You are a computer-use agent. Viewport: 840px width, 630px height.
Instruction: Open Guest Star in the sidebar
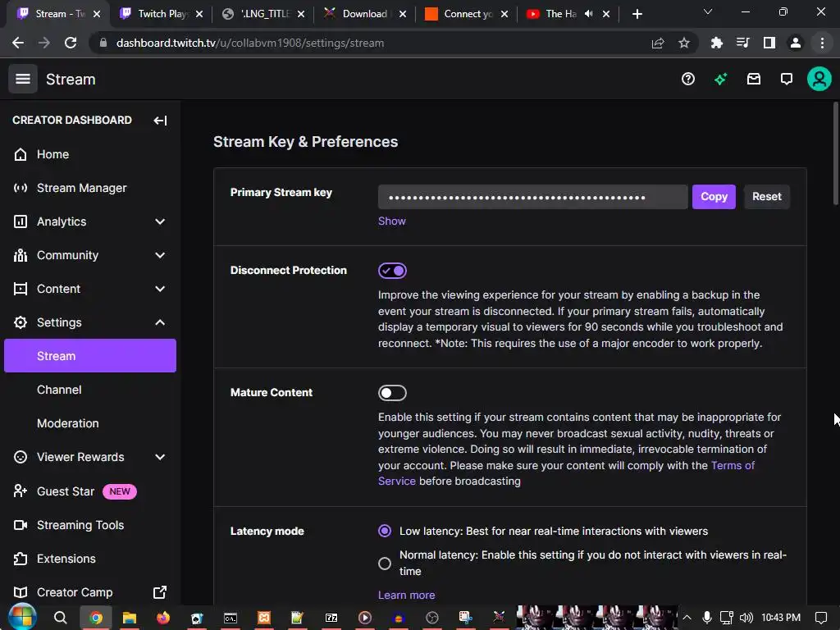(90, 491)
